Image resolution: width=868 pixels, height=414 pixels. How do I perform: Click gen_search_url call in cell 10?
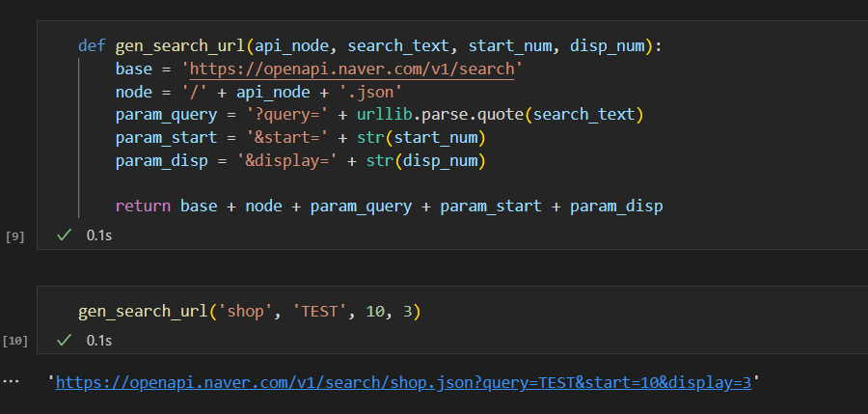(144, 312)
